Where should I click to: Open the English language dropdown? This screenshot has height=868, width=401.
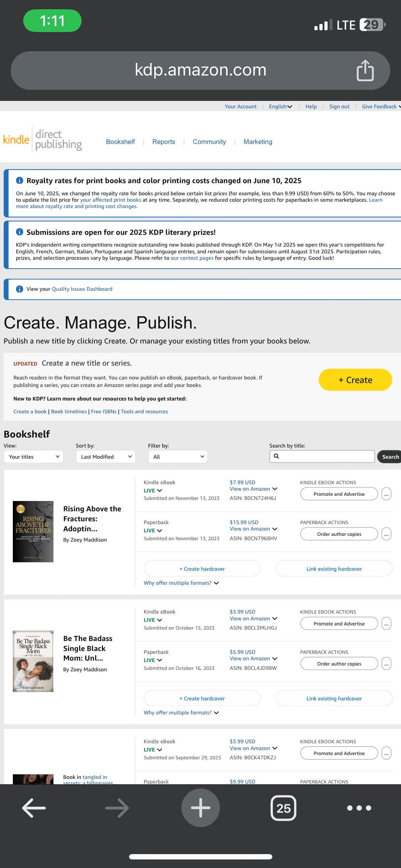[x=281, y=107]
